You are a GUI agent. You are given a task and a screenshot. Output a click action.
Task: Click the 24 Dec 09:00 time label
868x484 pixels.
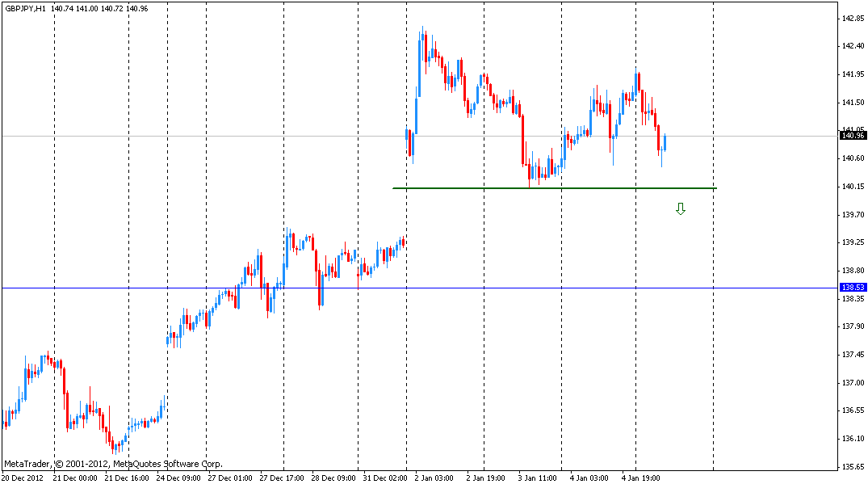point(178,478)
